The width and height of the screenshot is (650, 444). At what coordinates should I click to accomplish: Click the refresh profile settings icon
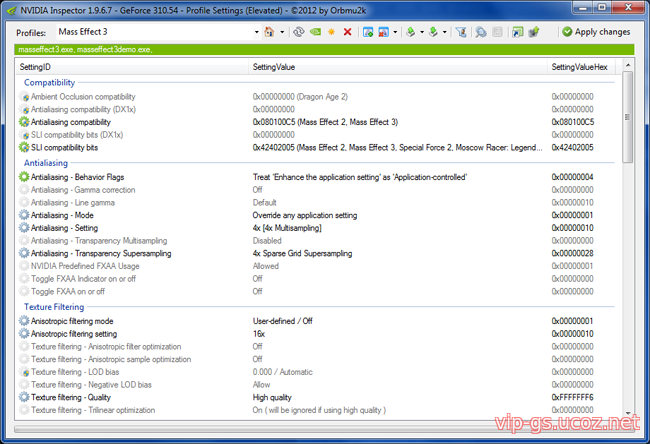point(298,32)
